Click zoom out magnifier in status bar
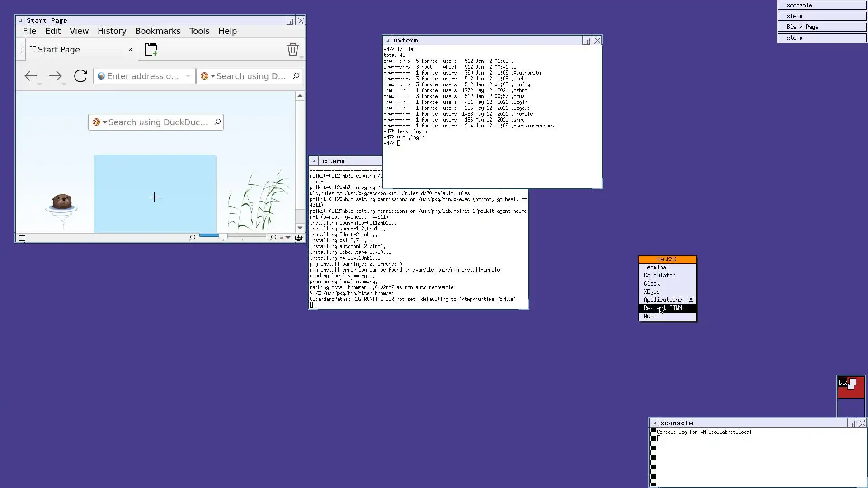Image resolution: width=868 pixels, height=488 pixels. (192, 237)
